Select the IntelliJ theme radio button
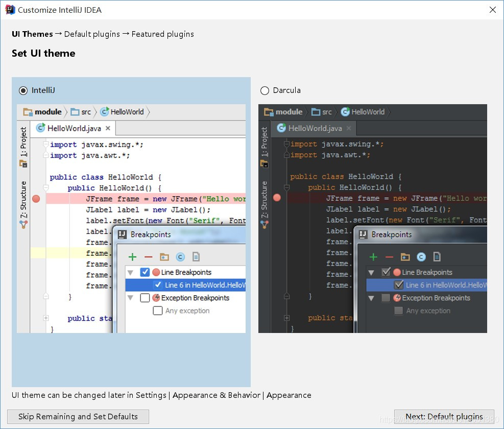 [23, 91]
